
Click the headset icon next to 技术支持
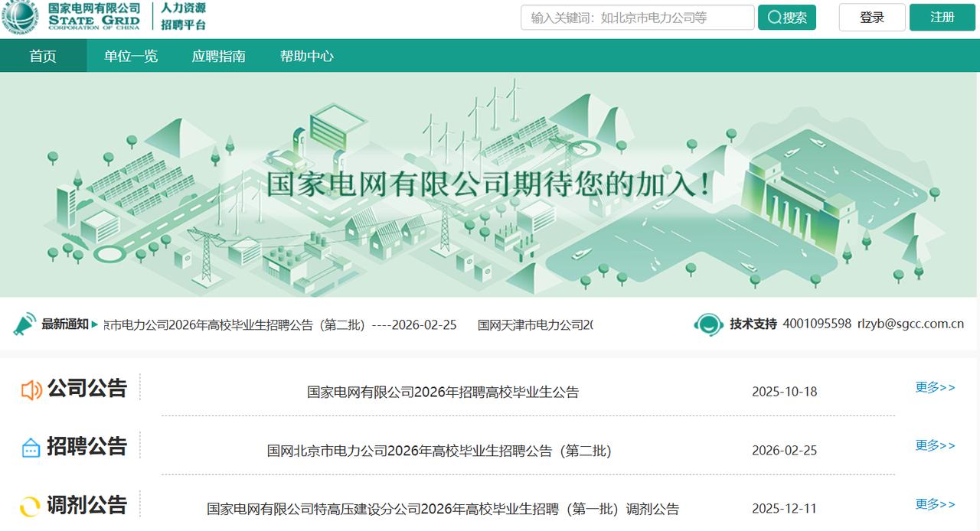709,324
